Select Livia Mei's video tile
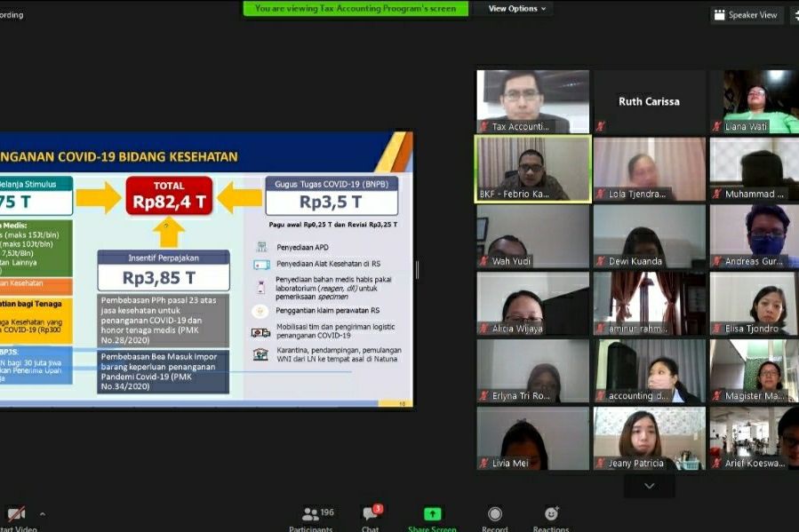799x532 pixels. pos(533,438)
